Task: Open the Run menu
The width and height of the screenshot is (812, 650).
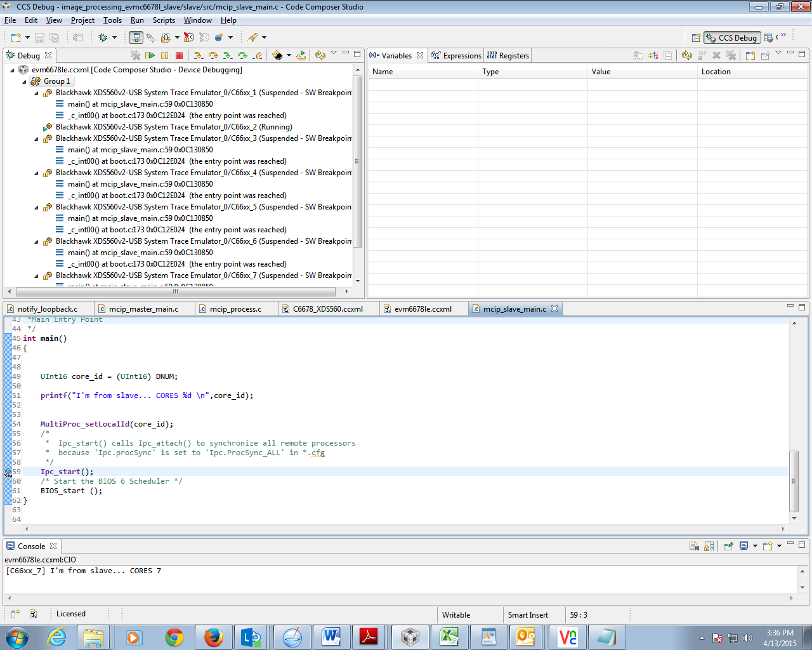Action: point(137,20)
